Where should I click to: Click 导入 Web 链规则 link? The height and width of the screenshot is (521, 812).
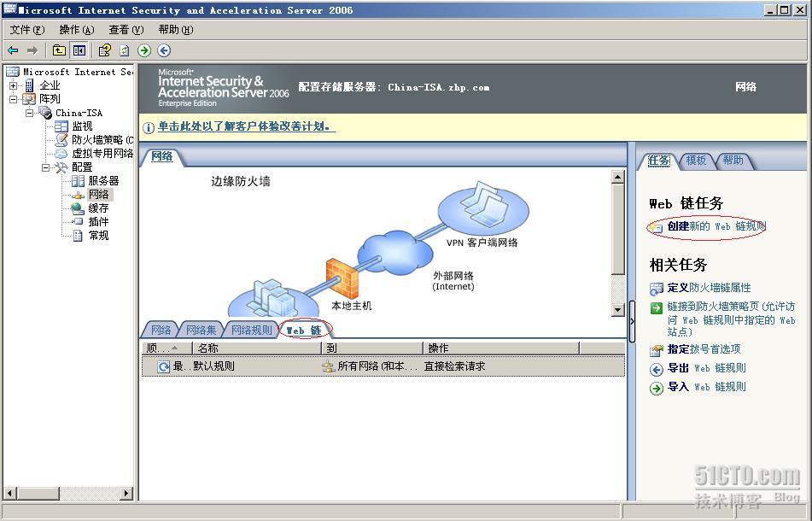(706, 387)
